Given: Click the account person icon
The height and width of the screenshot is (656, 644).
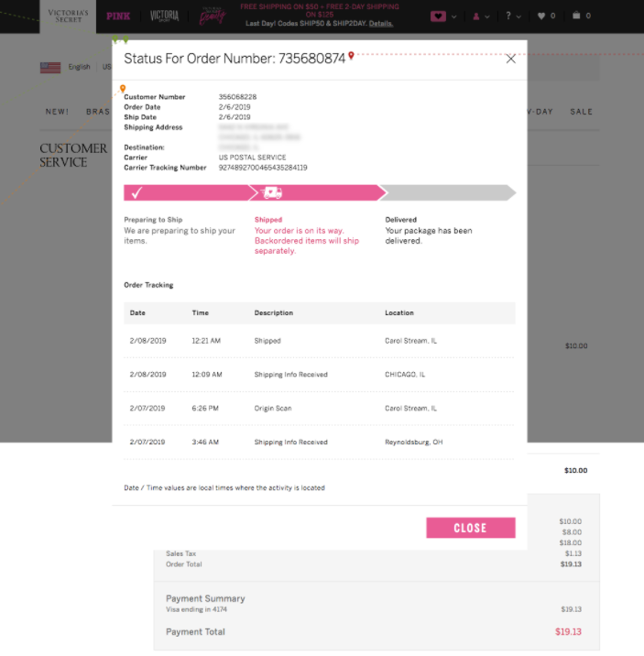Looking at the screenshot, I should click(475, 16).
